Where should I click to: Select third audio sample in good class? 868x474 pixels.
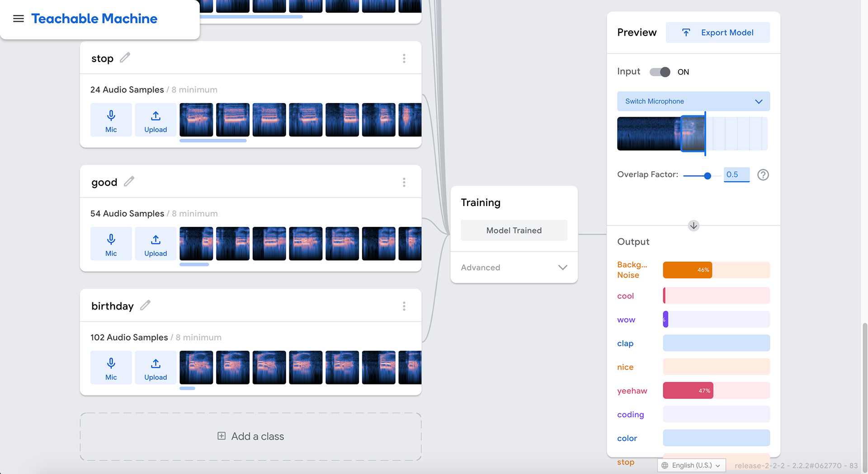pos(269,244)
